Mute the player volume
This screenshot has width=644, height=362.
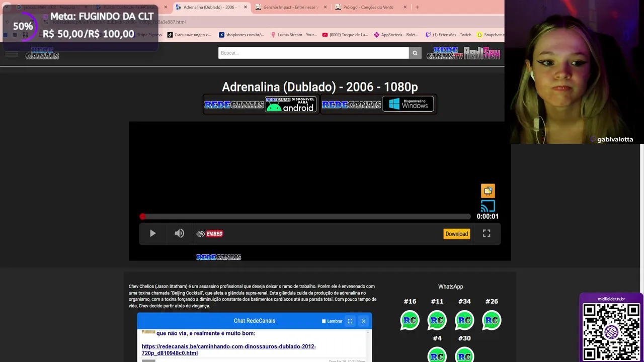tap(179, 233)
